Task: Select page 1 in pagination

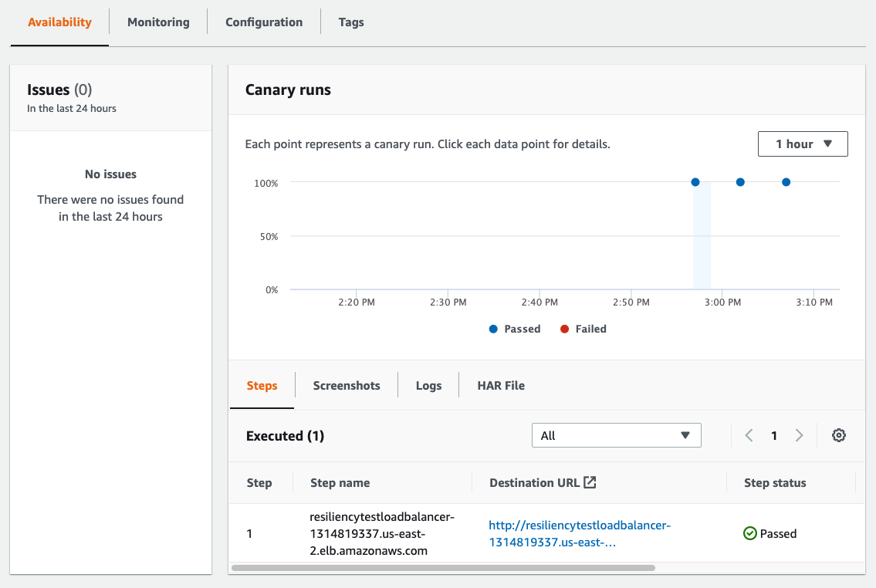Action: 774,435
